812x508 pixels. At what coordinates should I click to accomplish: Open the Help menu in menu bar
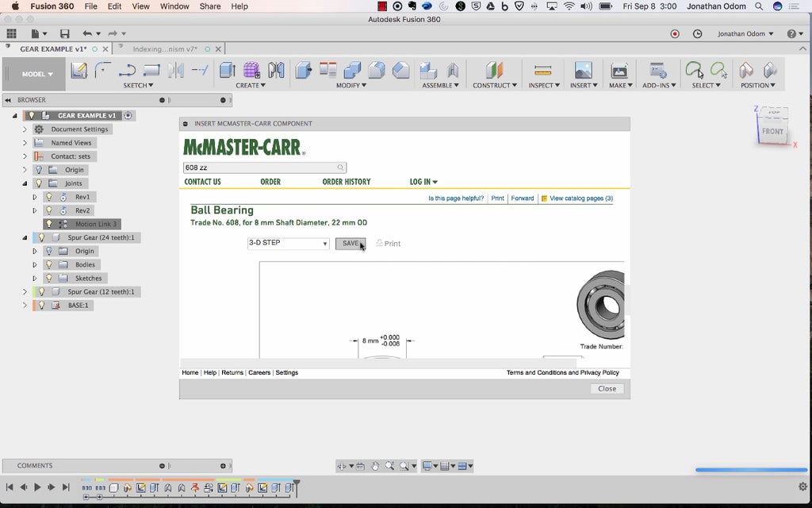239,6
